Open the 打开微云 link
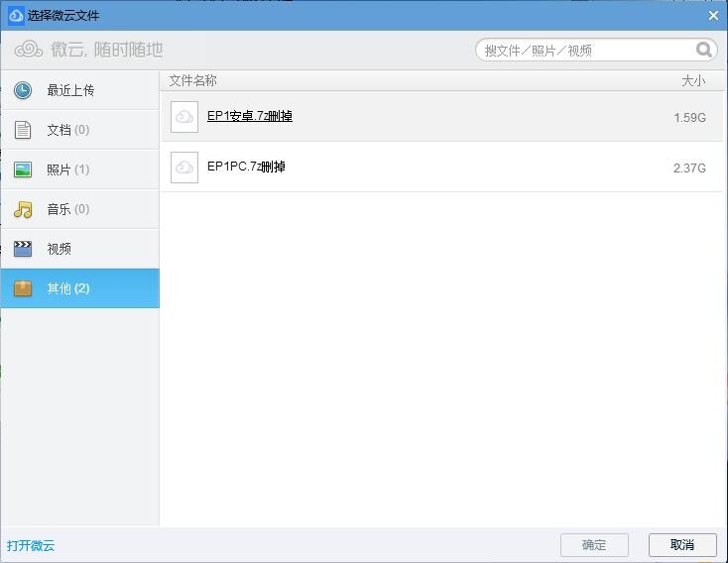This screenshot has width=728, height=563. [31, 545]
